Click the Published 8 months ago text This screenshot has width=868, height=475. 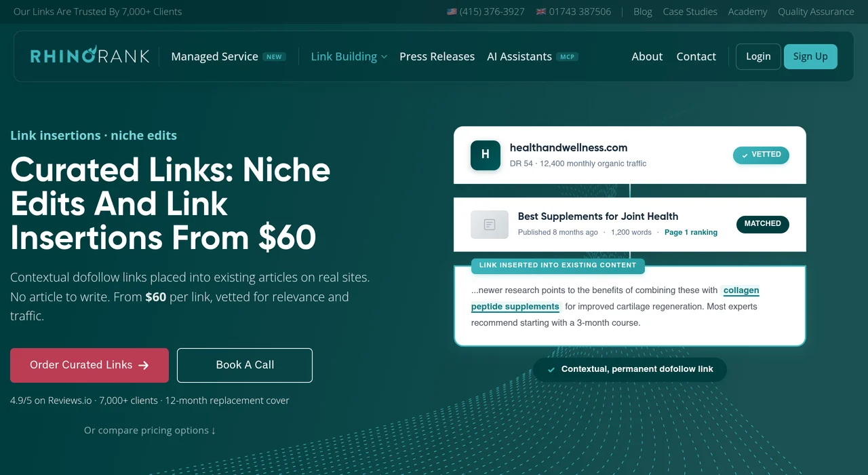(x=558, y=232)
